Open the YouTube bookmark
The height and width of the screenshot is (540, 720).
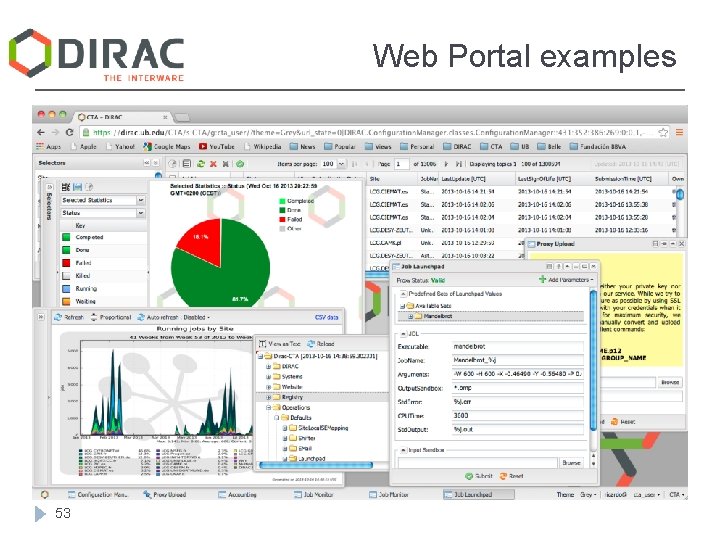[216, 146]
